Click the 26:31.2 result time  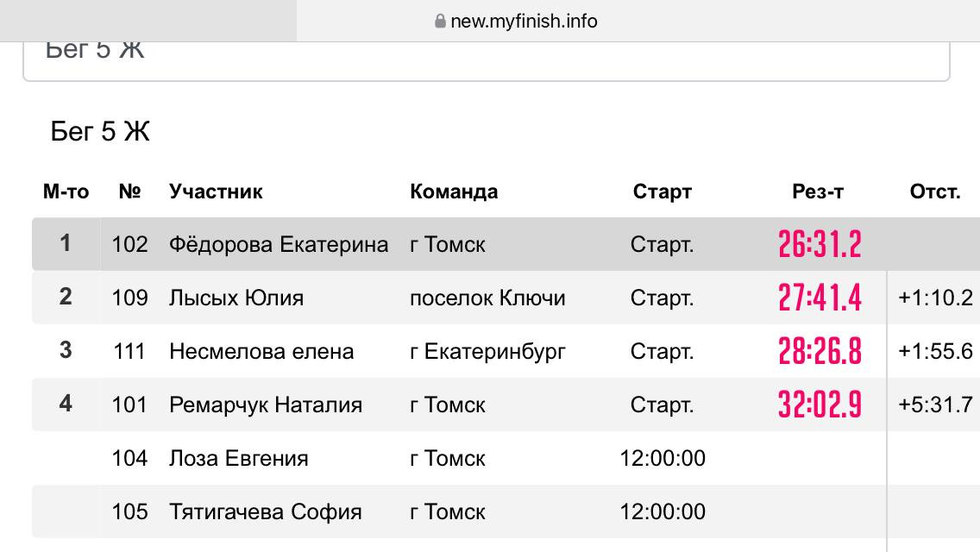tap(820, 244)
